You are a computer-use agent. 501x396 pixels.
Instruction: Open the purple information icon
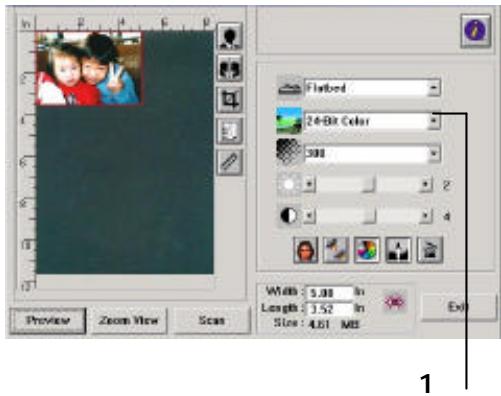tap(475, 30)
